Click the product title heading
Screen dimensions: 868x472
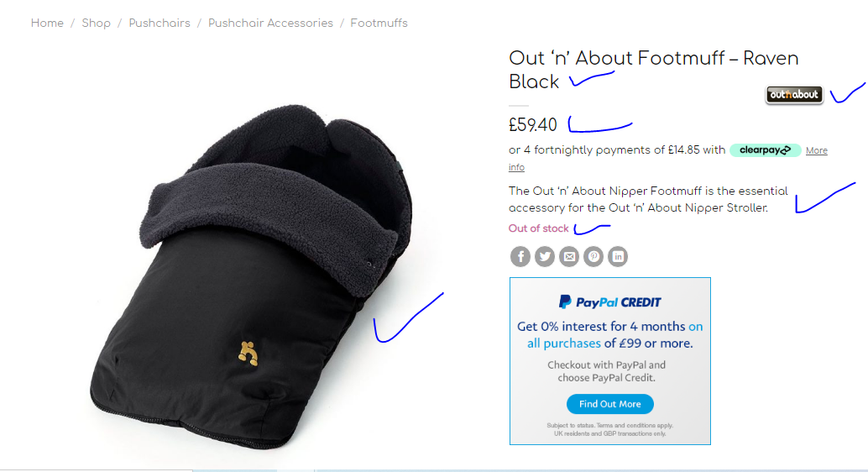pyautogui.click(x=653, y=70)
